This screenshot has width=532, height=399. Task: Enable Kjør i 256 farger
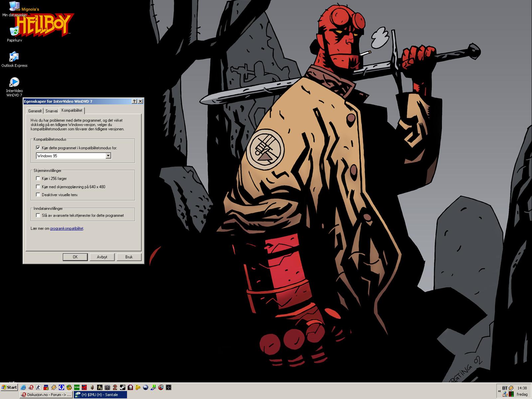[x=38, y=179]
